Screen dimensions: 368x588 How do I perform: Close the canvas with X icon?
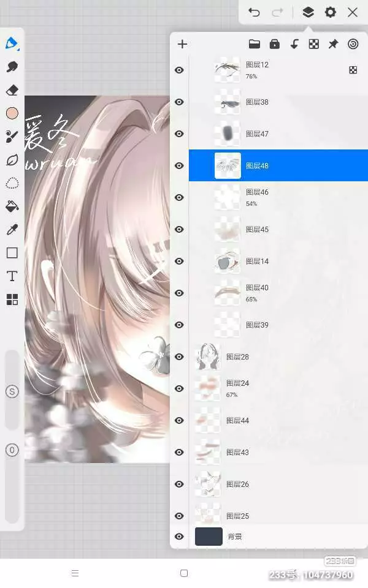(x=353, y=12)
